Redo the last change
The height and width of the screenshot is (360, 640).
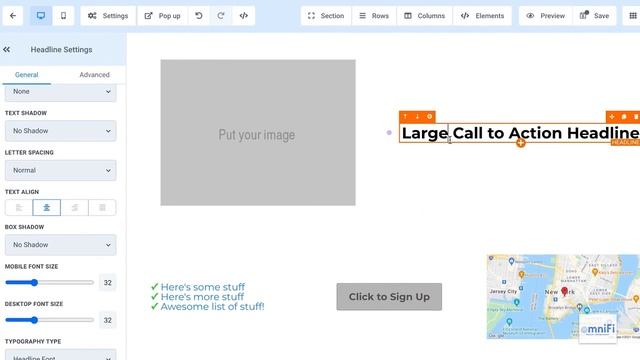coord(221,16)
